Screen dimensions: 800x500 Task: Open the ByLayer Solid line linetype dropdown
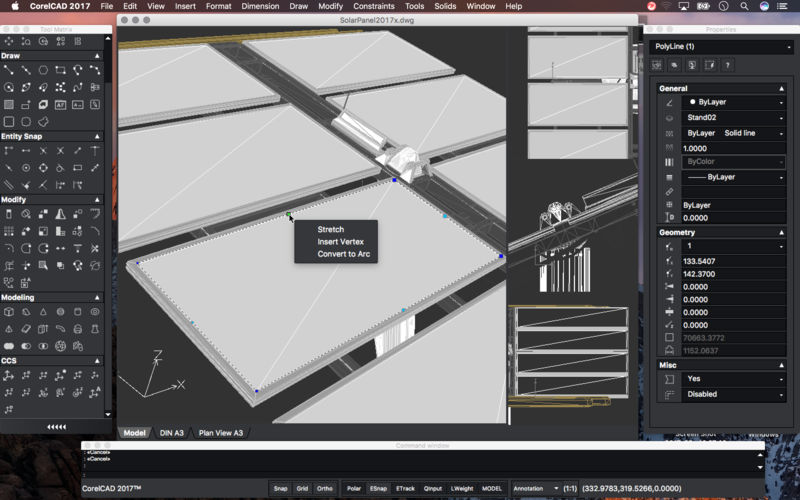coord(733,133)
